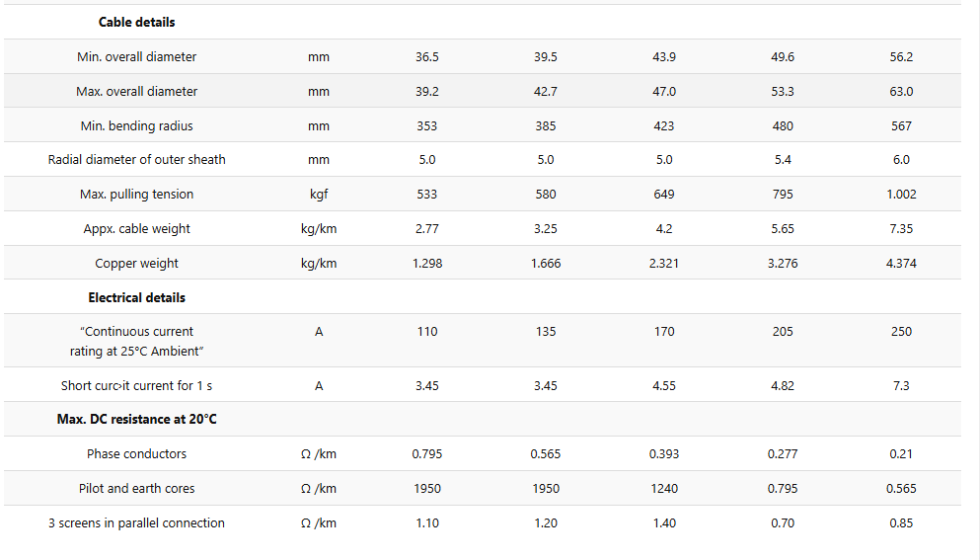This screenshot has width=980, height=560.
Task: Click the Max. DC resistance at 20°C header
Action: coord(136,419)
